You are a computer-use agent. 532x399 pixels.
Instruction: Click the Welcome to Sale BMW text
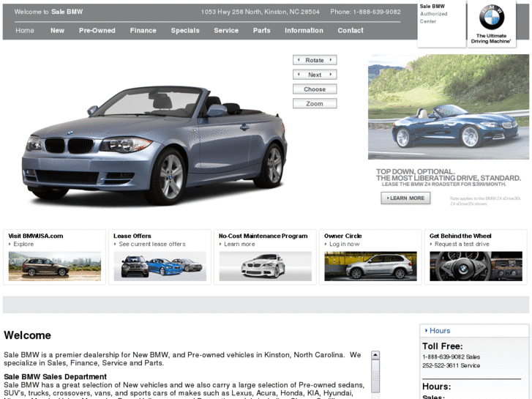coord(48,12)
